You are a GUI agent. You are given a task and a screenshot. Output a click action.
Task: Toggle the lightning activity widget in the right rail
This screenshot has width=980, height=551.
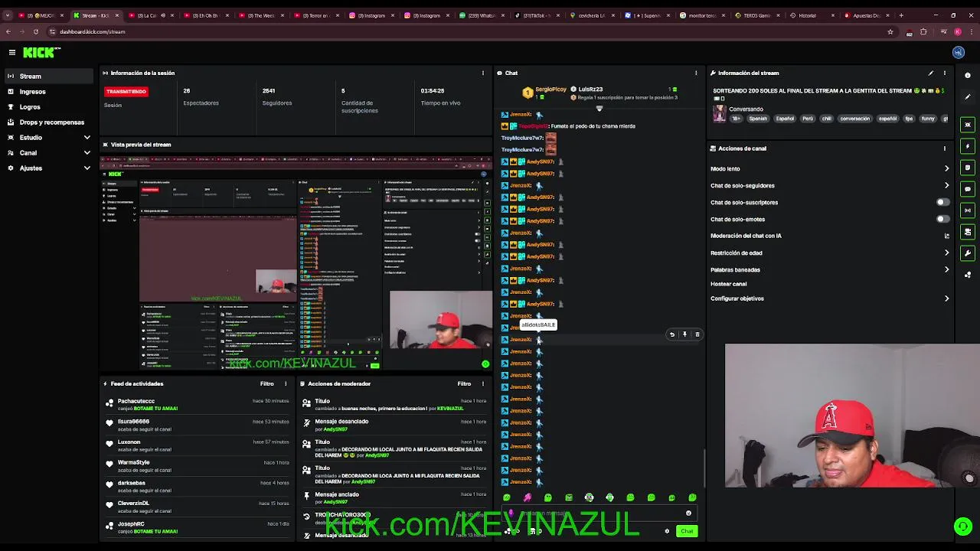[968, 146]
